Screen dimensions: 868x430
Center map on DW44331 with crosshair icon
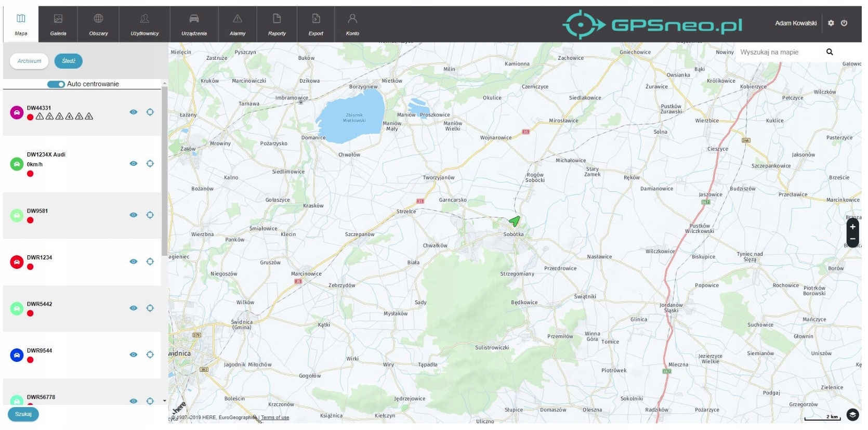click(x=150, y=112)
